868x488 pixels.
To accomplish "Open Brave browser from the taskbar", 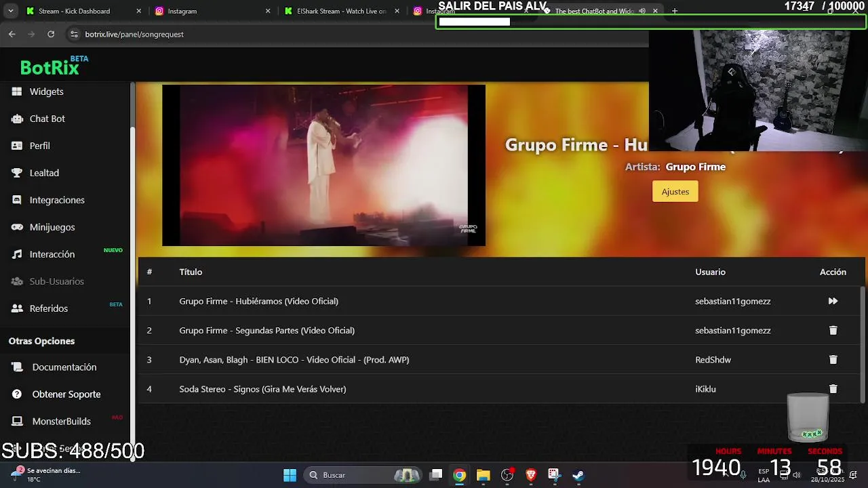I will pos(531,475).
